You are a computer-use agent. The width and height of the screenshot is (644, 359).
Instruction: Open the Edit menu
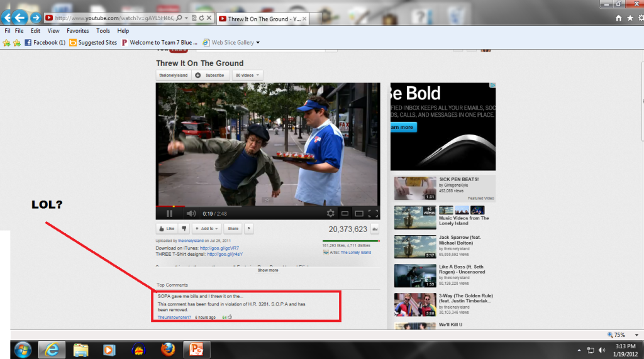pos(35,31)
